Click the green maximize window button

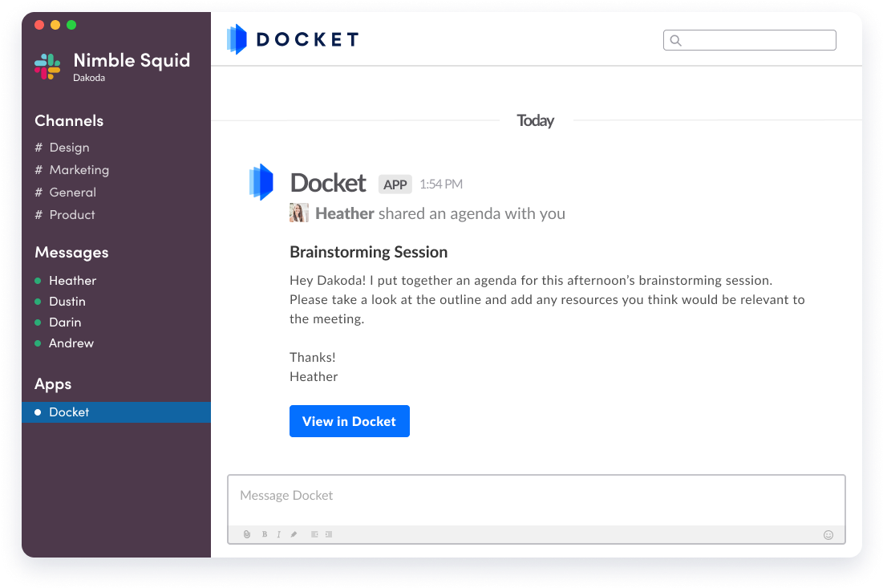[71, 25]
